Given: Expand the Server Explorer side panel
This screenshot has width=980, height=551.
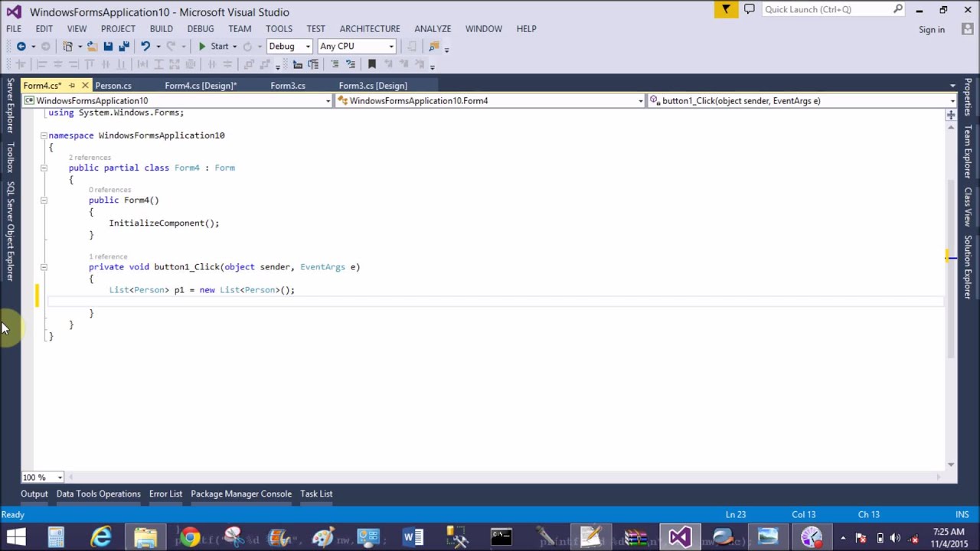Looking at the screenshot, I should (10, 106).
